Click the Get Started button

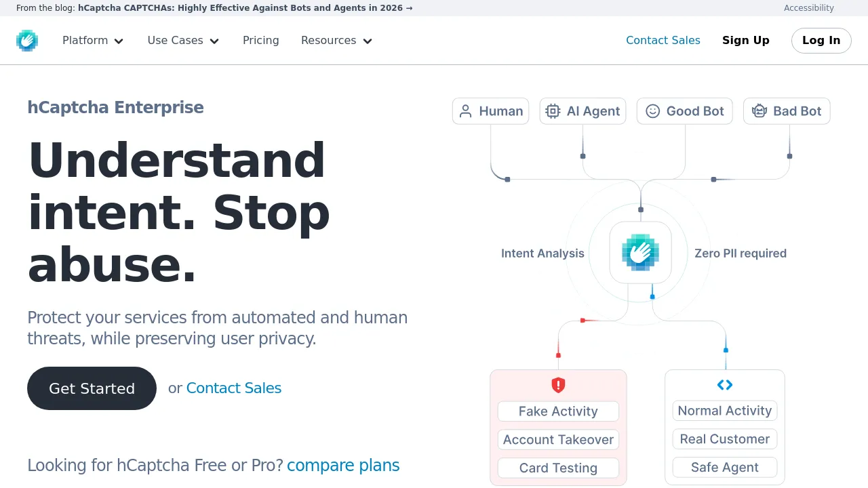92,388
